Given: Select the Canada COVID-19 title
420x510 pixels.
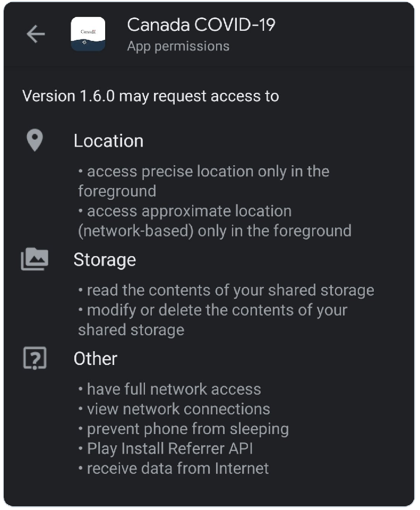Looking at the screenshot, I should click(x=201, y=25).
